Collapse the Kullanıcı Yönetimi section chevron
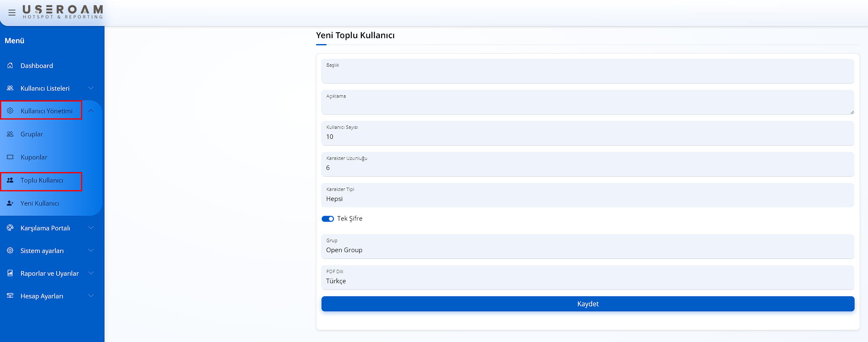The width and height of the screenshot is (868, 342). [91, 111]
